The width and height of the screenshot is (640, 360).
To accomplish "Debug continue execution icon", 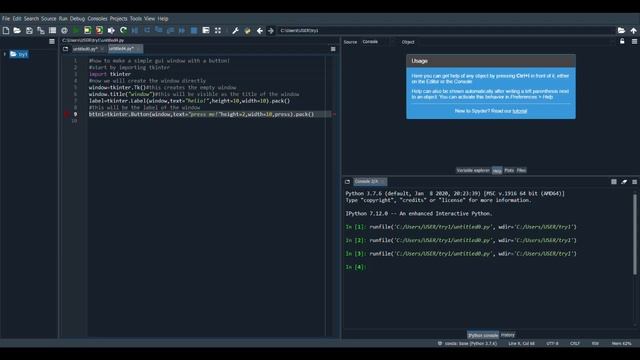I will coord(182,31).
